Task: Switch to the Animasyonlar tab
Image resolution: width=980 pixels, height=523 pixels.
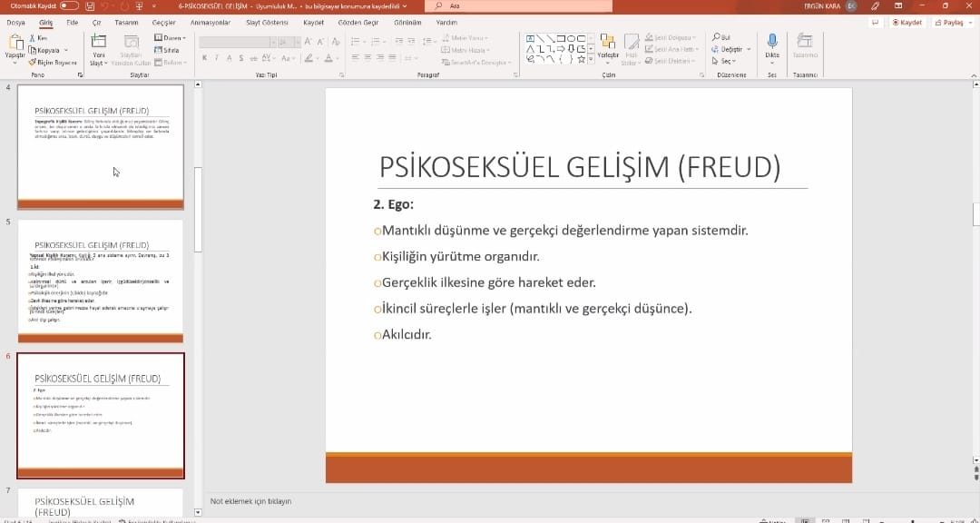Action: (210, 23)
